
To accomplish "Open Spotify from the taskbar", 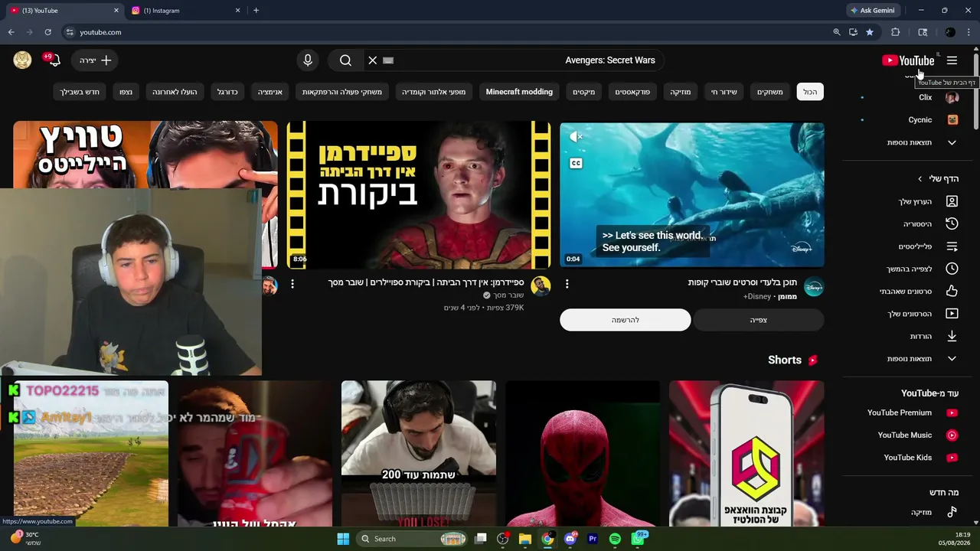I will pos(615,539).
